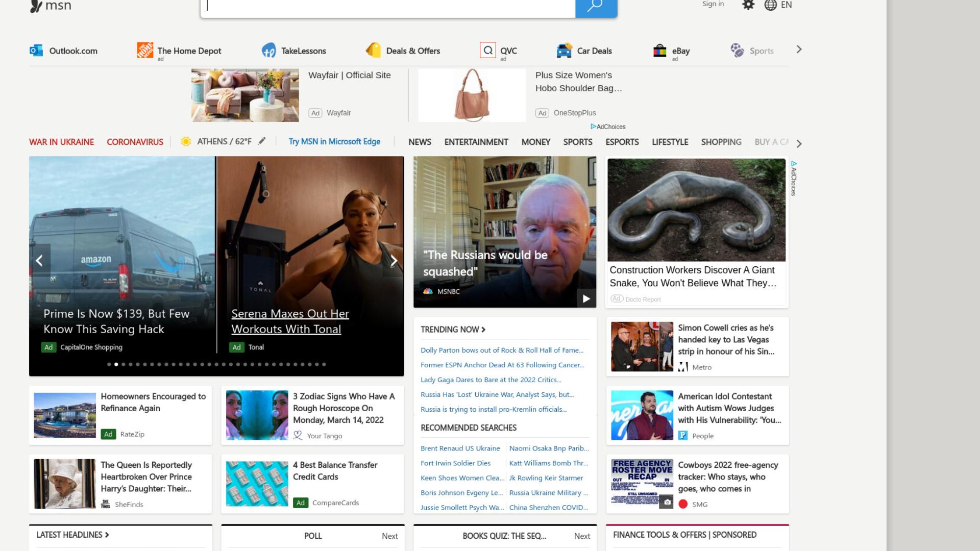This screenshot has height=551, width=980.
Task: Open Lady Gaga Critics trending link
Action: pos(491,380)
